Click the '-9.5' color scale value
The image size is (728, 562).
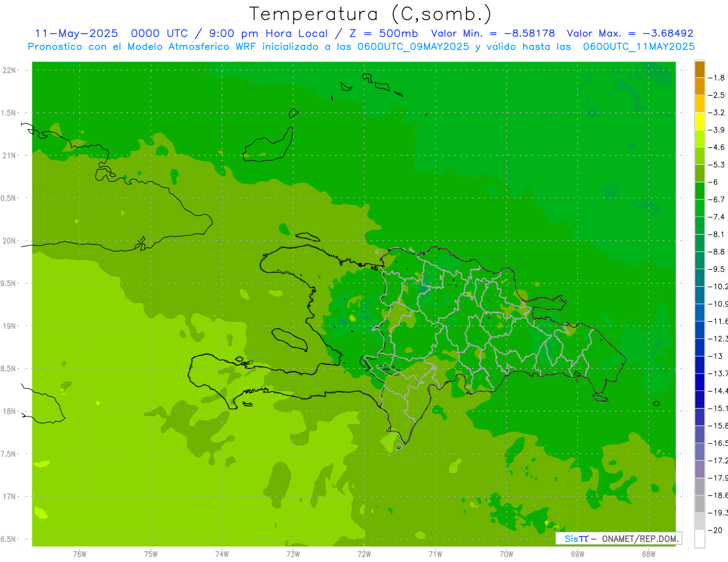pos(716,269)
